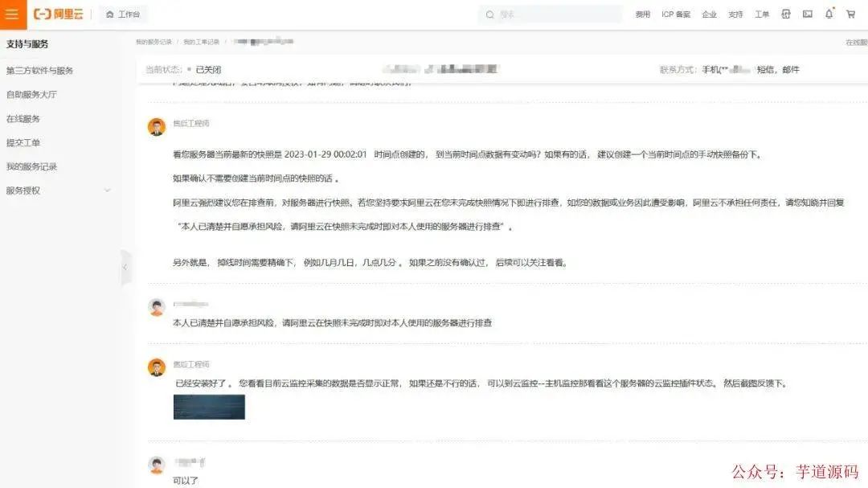Open the 支持 menu
The height and width of the screenshot is (488, 868).
click(735, 14)
